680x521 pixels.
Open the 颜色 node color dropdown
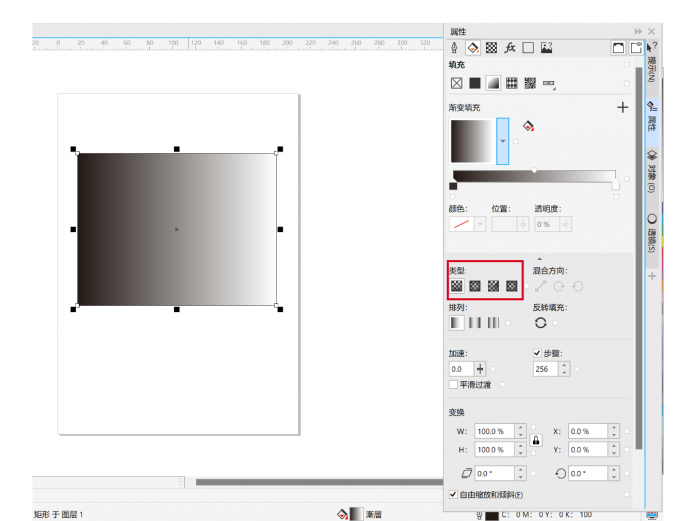pos(480,224)
